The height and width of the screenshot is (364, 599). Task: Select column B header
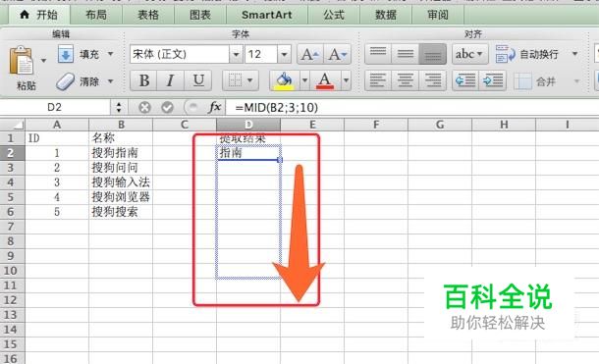click(121, 125)
